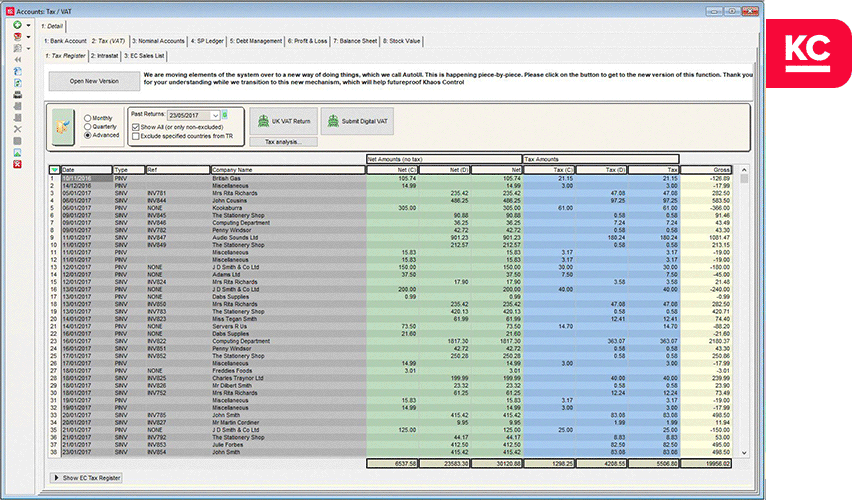Click the green up-arrow picture icon in sidebar
Image resolution: width=855 pixels, height=500 pixels.
pos(17,153)
